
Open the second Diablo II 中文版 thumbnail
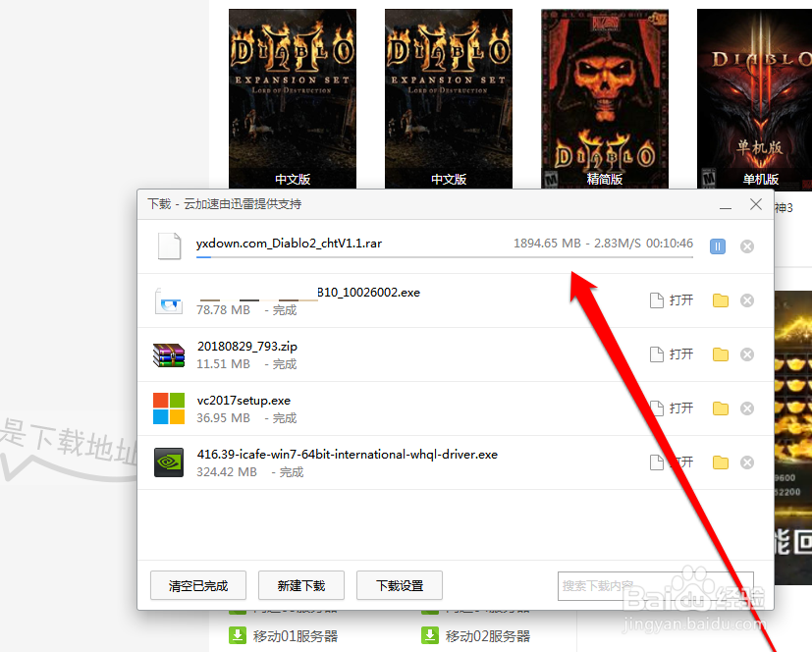click(449, 98)
